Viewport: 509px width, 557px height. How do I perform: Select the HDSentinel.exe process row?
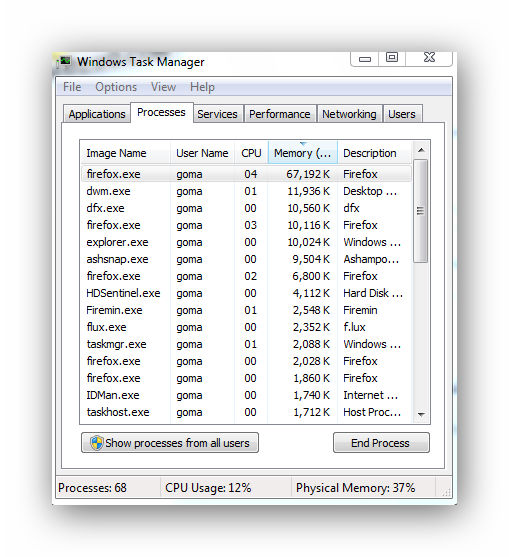click(x=246, y=293)
